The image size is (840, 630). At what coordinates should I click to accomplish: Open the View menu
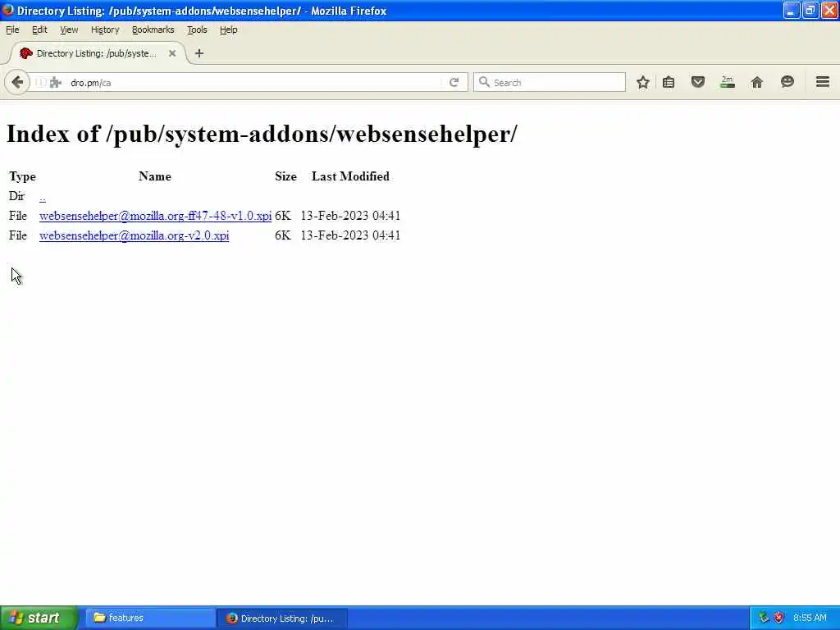(x=69, y=30)
